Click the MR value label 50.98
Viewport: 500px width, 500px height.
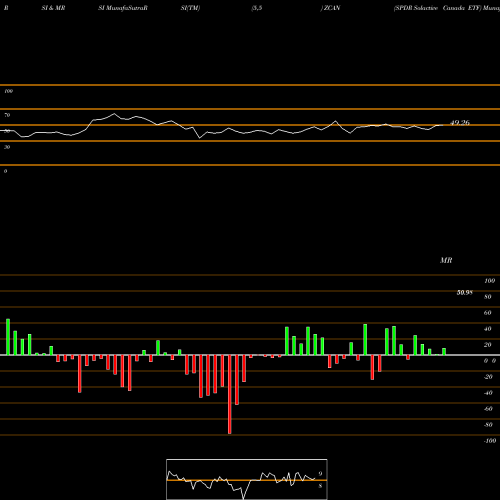pos(465,292)
